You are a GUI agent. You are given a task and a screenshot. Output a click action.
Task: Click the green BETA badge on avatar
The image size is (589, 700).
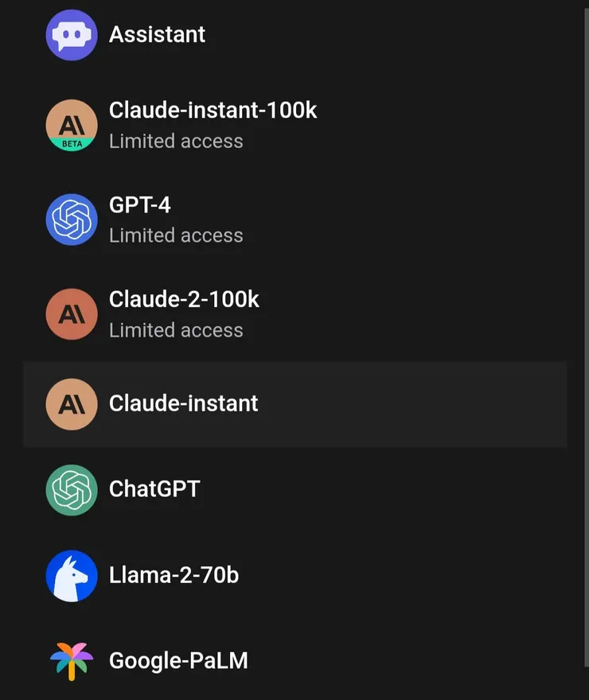(x=72, y=144)
